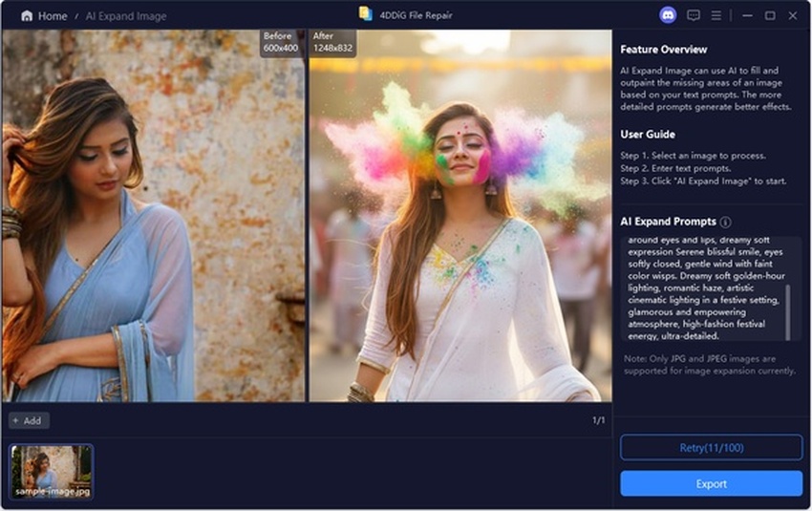Click the Before 600x400 label

click(280, 42)
